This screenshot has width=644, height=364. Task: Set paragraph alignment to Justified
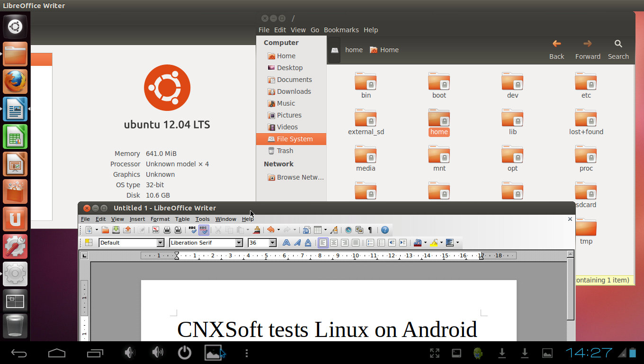[355, 243]
